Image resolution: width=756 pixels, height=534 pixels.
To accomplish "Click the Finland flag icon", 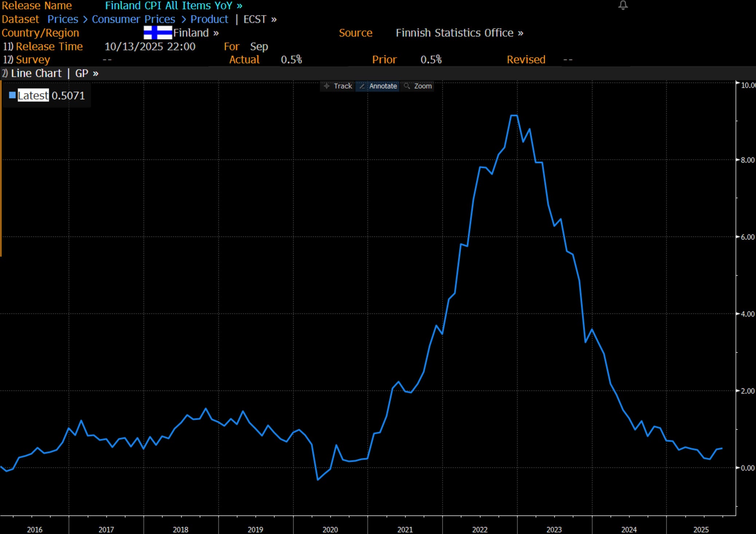I will [158, 33].
